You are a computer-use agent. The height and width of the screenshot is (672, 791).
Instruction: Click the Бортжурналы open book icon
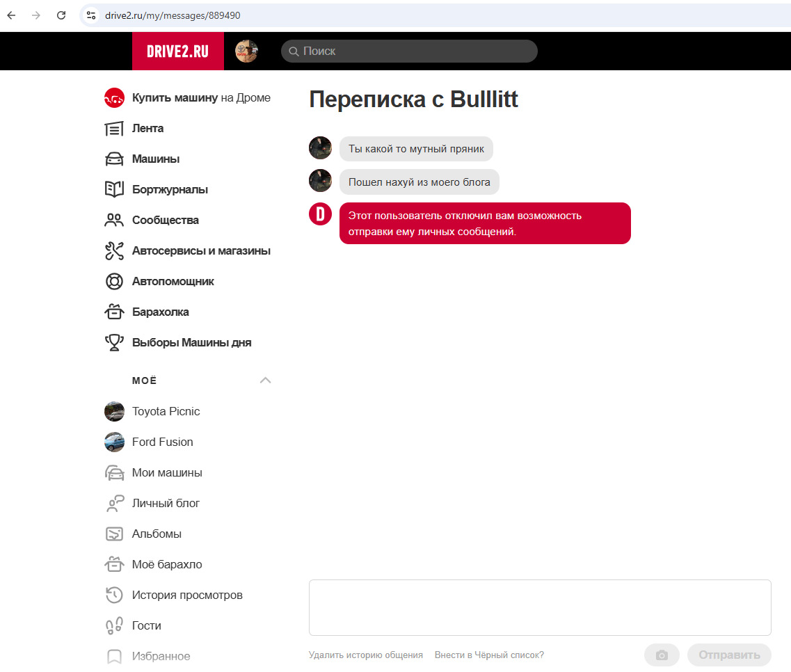113,190
